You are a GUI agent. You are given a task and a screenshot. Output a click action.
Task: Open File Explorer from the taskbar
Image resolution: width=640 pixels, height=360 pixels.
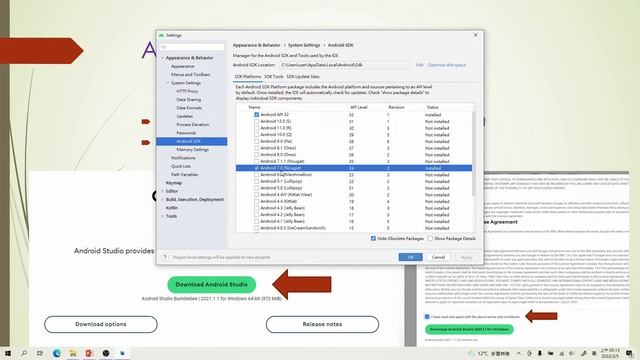coord(73,353)
